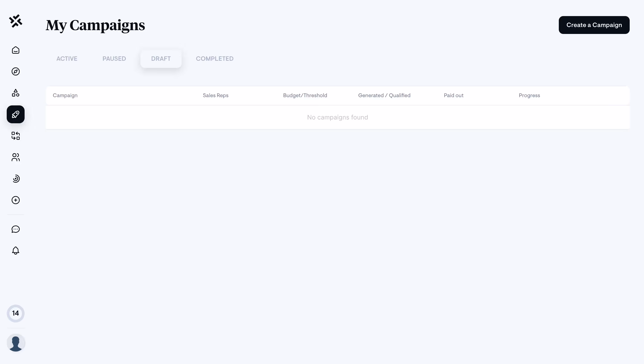Open the transfer/swap icon below the rocket
The height and width of the screenshot is (364, 644).
point(15,136)
